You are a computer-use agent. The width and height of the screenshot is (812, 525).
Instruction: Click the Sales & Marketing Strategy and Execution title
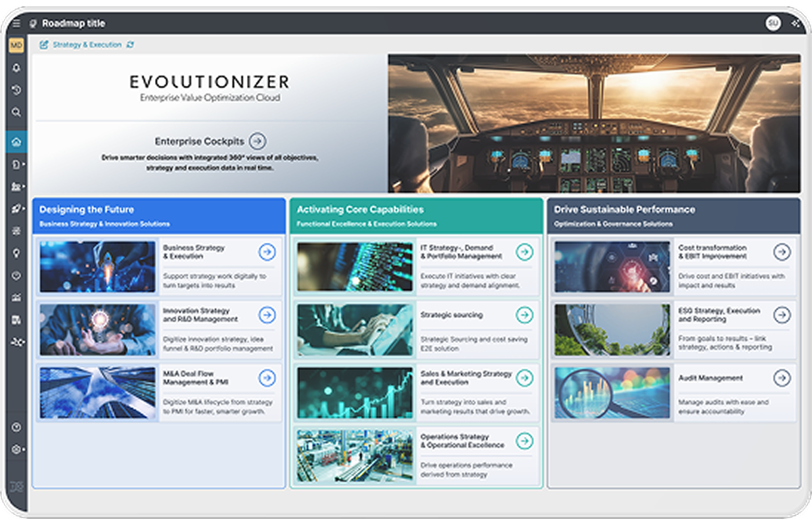(466, 378)
